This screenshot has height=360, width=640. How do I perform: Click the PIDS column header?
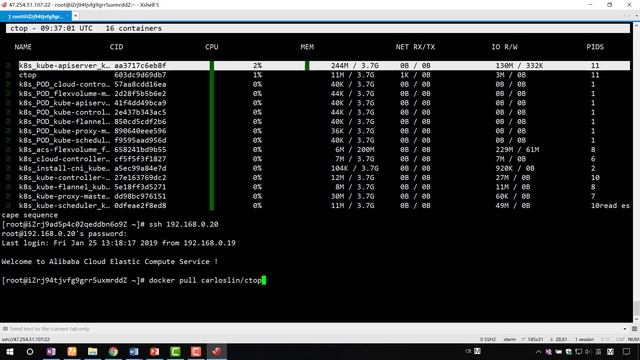(x=595, y=47)
